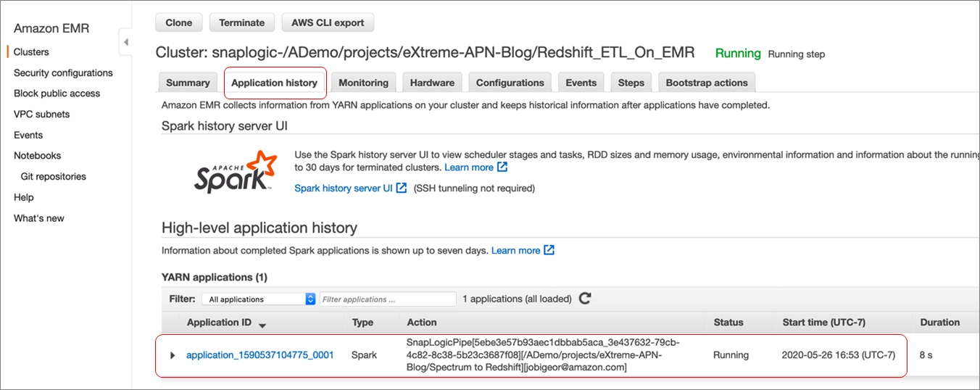The height and width of the screenshot is (390, 980).
Task: Open the Hardware tab
Action: tap(432, 83)
